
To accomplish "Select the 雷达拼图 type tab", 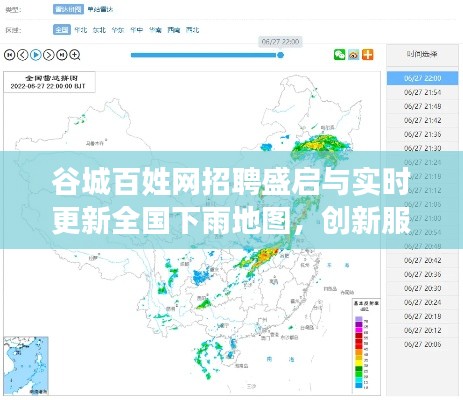I will 68,9.
